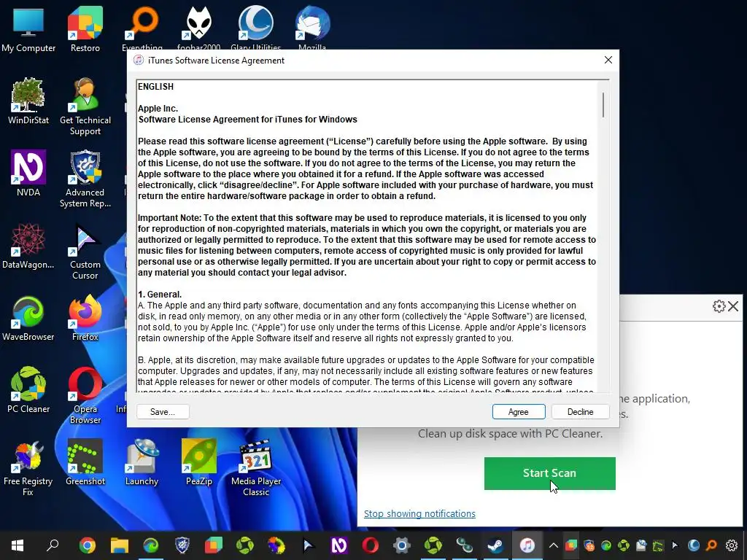Close the iTunes License Agreement dialog
The width and height of the screenshot is (747, 560).
coord(608,60)
